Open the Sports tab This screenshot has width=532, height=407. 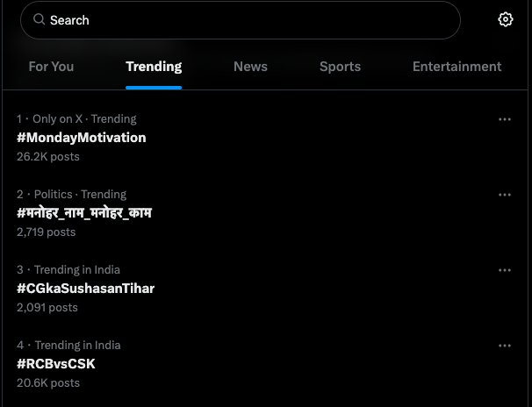340,67
